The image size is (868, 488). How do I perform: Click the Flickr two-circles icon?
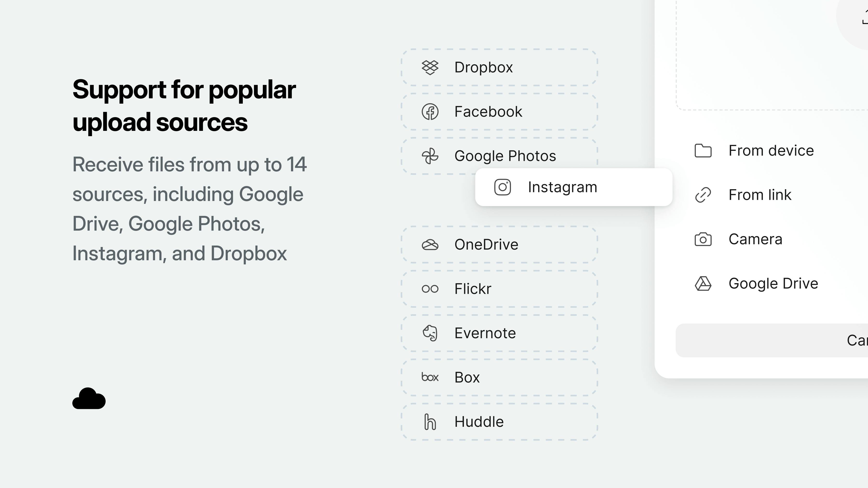coord(430,289)
